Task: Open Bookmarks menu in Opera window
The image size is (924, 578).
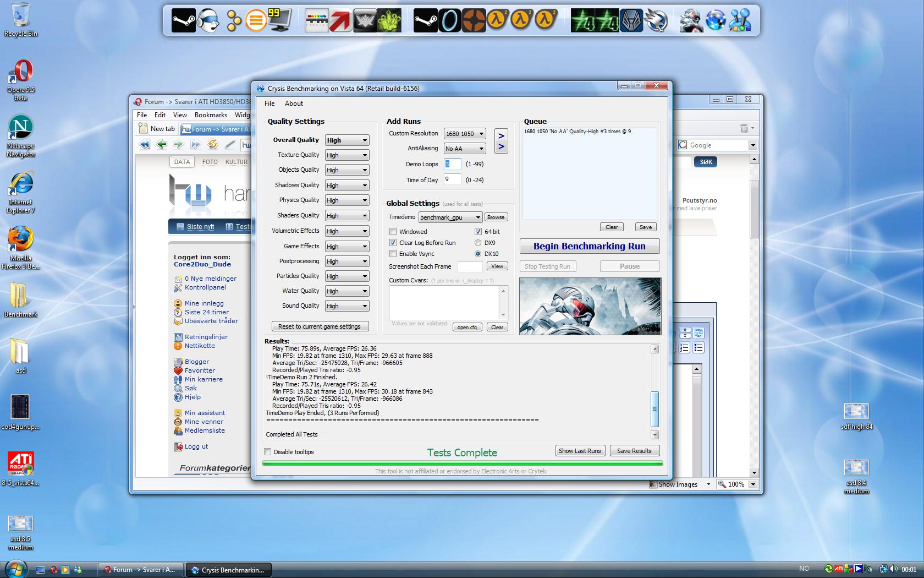Action: (211, 115)
